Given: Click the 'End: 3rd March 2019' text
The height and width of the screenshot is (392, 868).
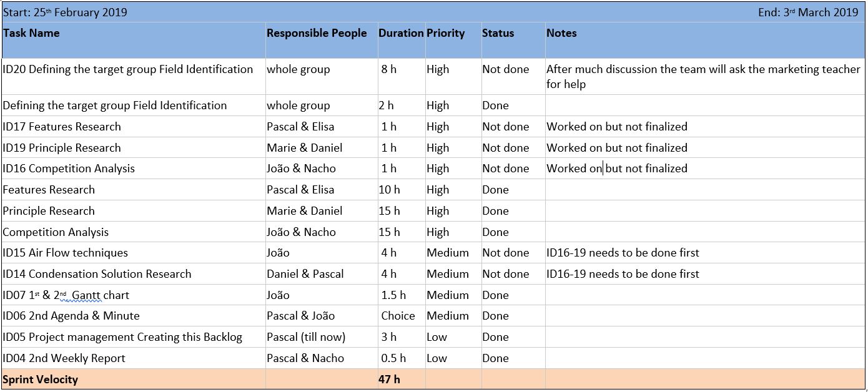Looking at the screenshot, I should pyautogui.click(x=808, y=12).
